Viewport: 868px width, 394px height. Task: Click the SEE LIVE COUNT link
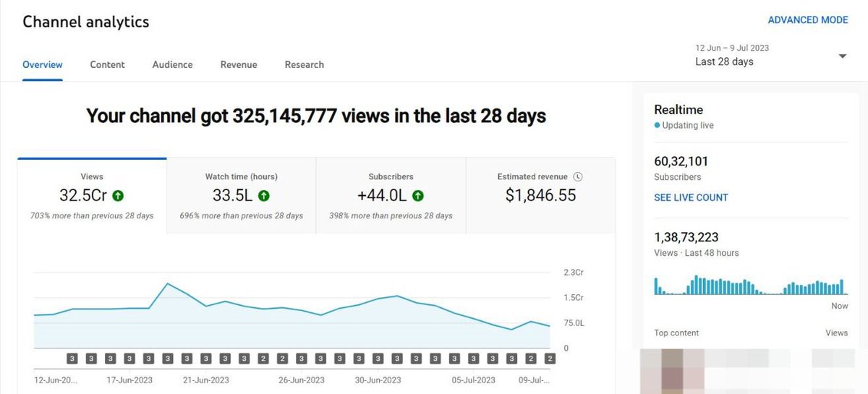point(691,197)
